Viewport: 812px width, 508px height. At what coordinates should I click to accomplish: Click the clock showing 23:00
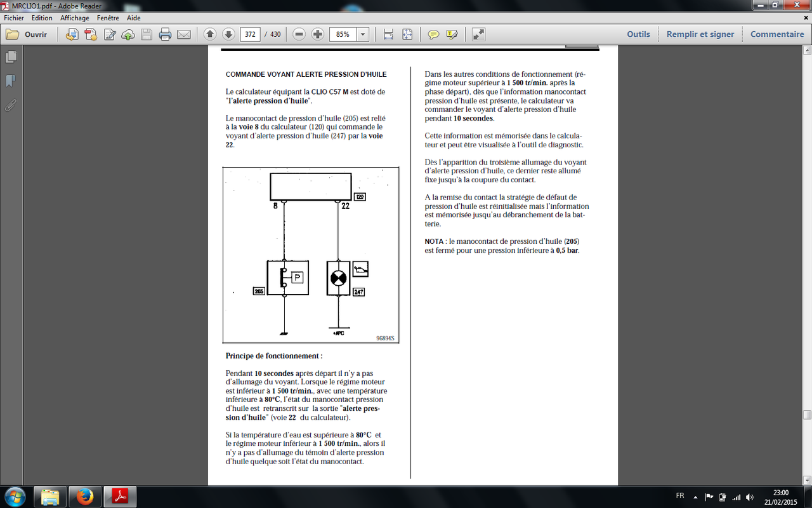tap(782, 492)
